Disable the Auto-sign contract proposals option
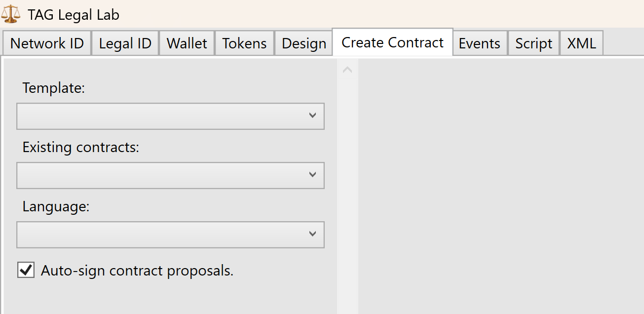 tap(26, 270)
